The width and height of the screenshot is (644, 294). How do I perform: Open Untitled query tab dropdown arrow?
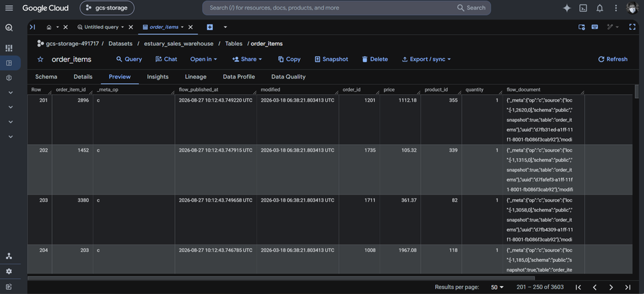click(x=123, y=27)
